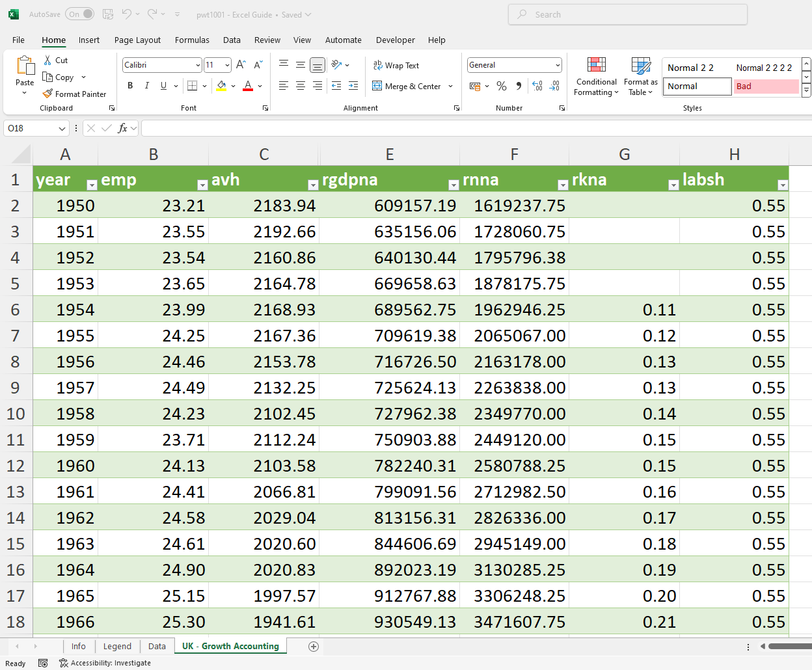Viewport: 812px width, 670px height.
Task: Click the Percent Style icon
Action: tap(502, 86)
